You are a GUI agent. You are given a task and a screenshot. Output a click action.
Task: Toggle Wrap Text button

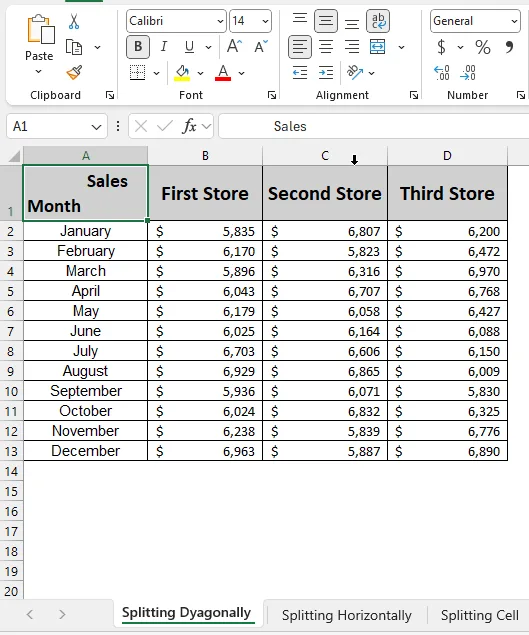[378, 21]
